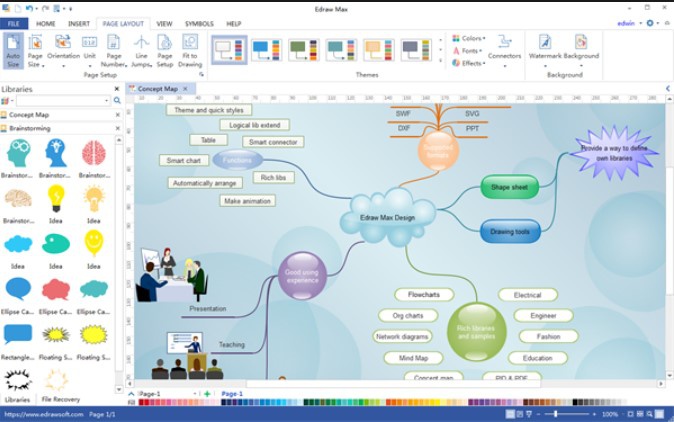The width and height of the screenshot is (674, 422).
Task: Click the Page Number icon
Action: 113,42
